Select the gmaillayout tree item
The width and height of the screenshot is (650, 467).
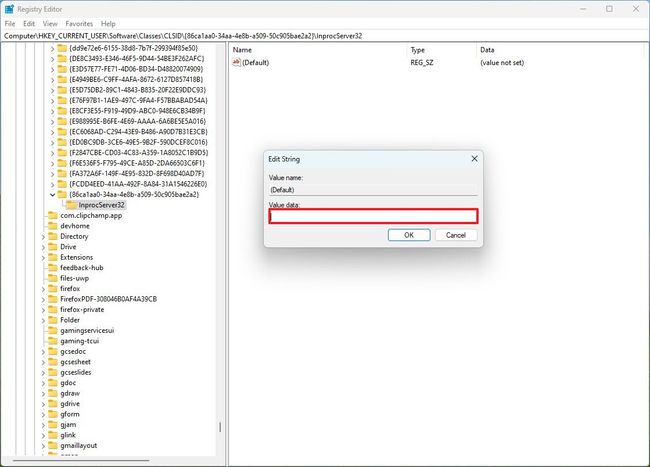click(x=78, y=445)
